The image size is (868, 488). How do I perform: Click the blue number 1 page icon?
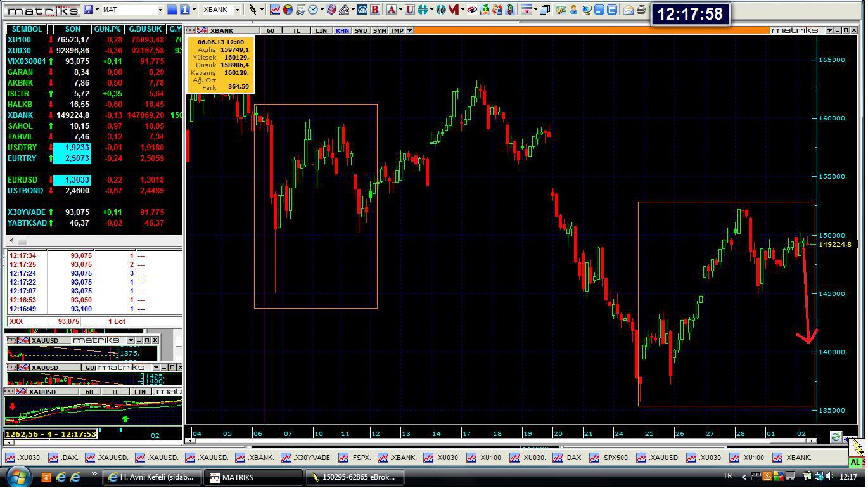184,10
